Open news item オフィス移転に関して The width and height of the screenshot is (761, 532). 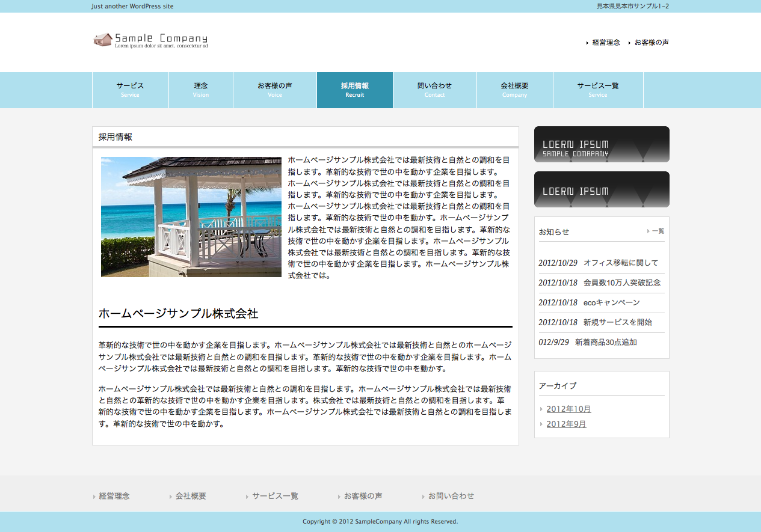pos(621,263)
